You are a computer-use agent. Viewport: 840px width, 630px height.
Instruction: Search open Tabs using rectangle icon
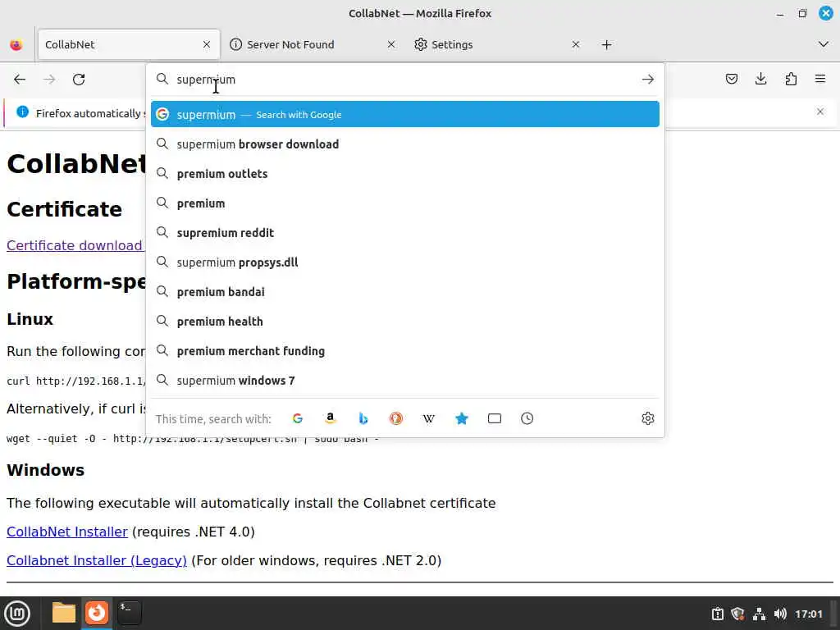click(495, 418)
